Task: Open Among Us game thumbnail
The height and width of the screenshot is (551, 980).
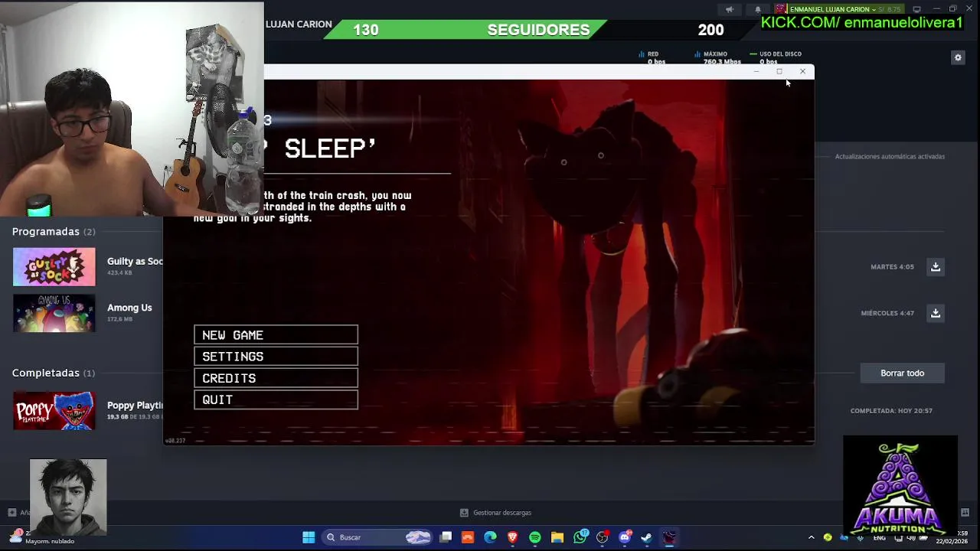Action: tap(54, 313)
